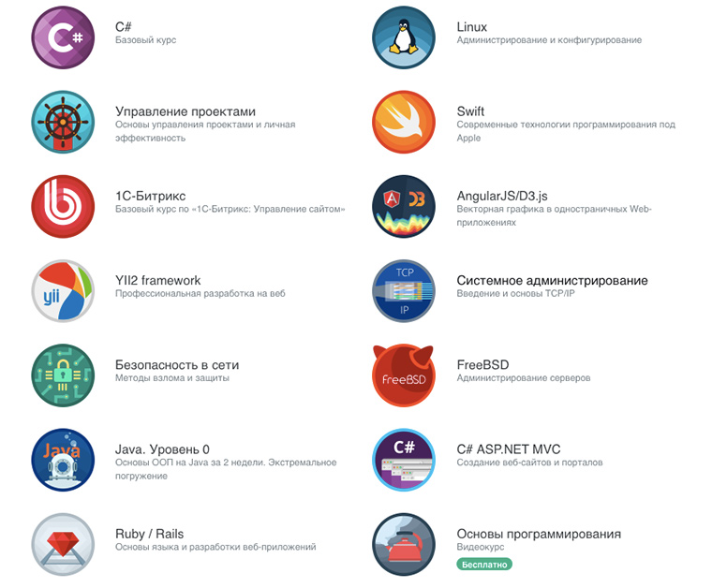712x588 pixels.
Task: Select the Java diver helmet icon
Action: click(x=63, y=460)
